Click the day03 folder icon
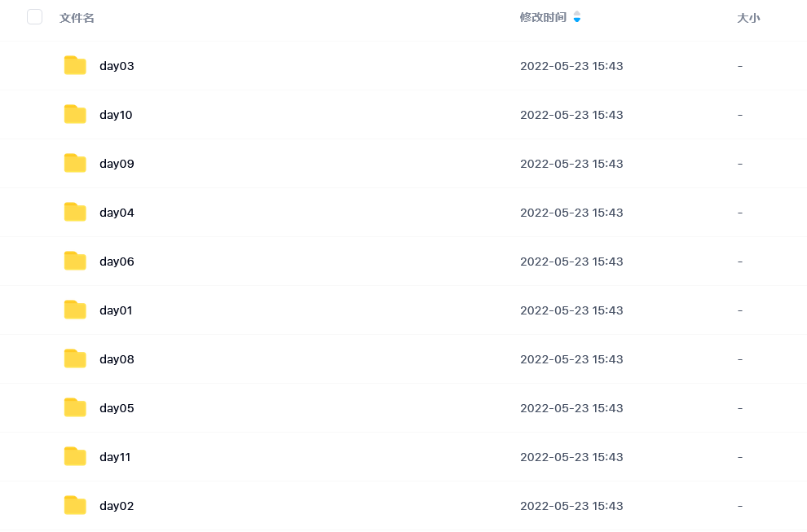Screen dimensions: 807x532 point(75,65)
